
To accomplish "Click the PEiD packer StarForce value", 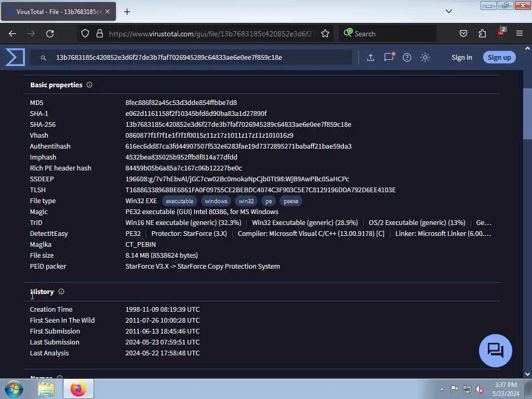I will click(x=203, y=267).
